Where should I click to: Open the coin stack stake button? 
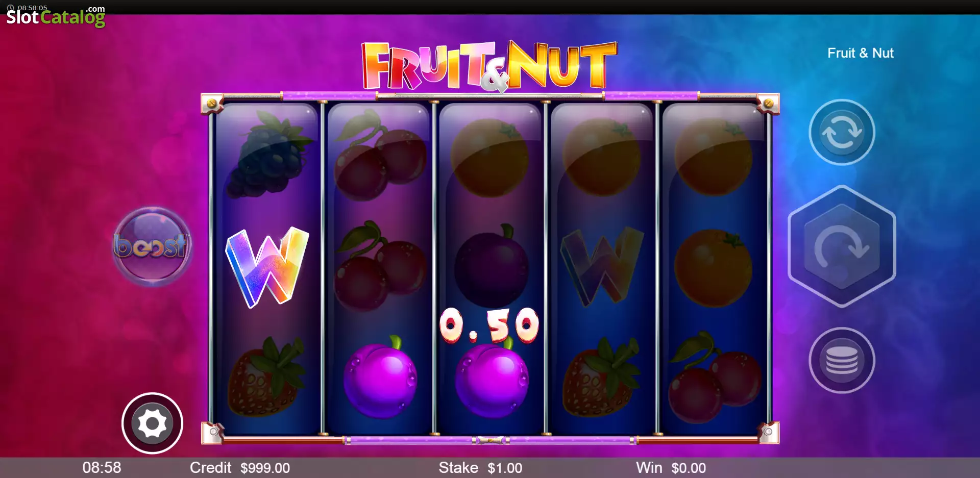(842, 360)
